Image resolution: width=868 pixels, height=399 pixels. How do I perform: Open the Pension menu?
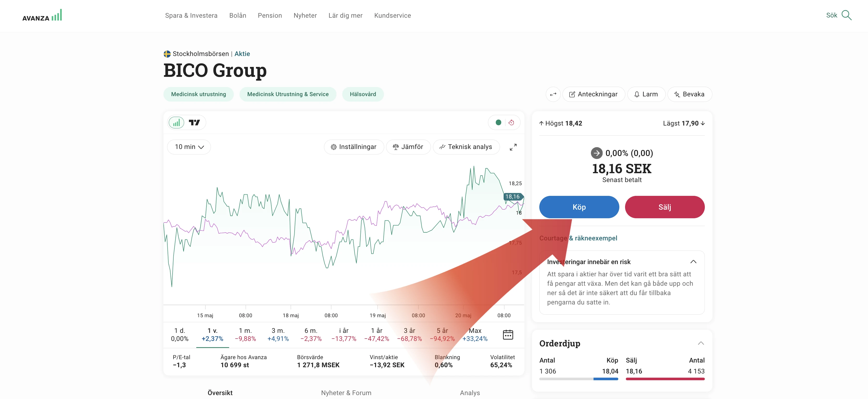[270, 15]
